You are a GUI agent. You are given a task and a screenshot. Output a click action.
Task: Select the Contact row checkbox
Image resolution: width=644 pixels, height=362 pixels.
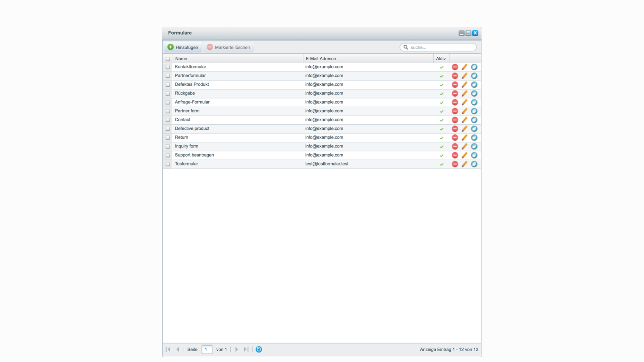(168, 120)
